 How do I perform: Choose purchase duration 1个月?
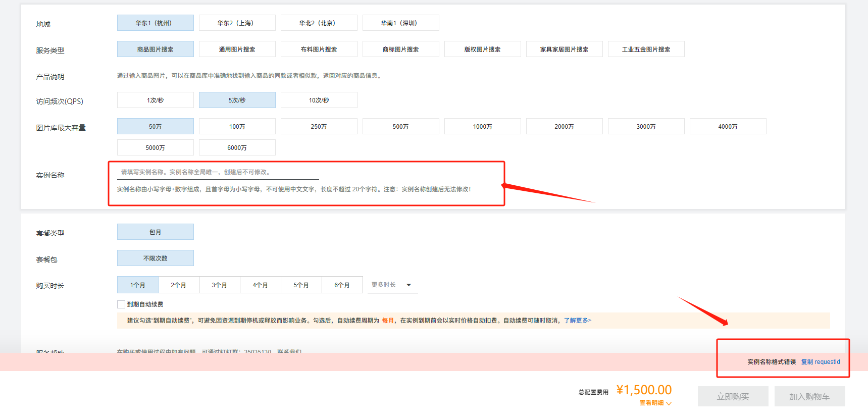138,285
